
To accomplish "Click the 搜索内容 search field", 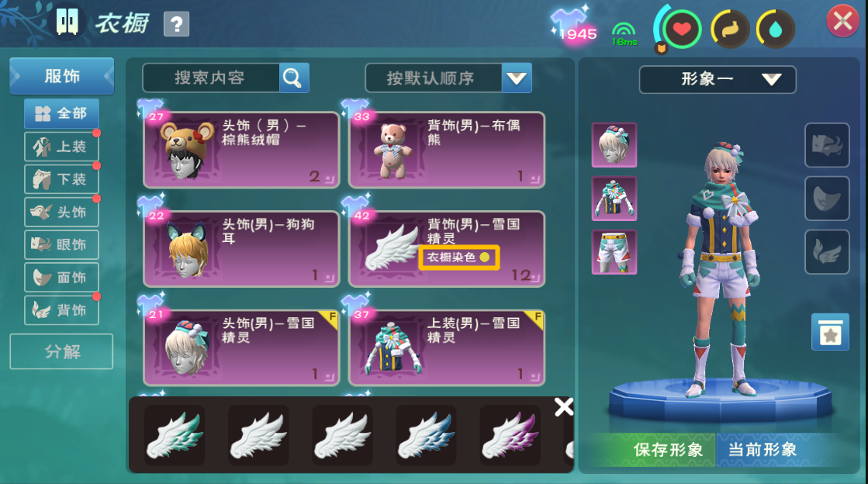I will click(210, 78).
